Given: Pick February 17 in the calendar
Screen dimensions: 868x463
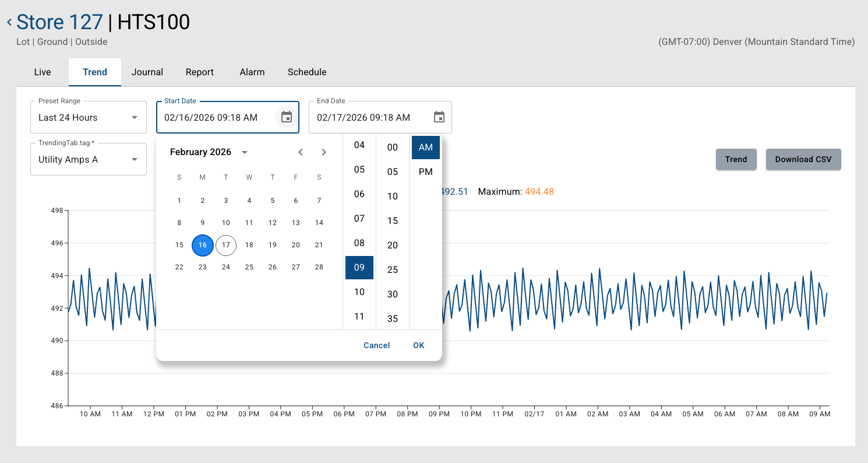Looking at the screenshot, I should (x=226, y=245).
